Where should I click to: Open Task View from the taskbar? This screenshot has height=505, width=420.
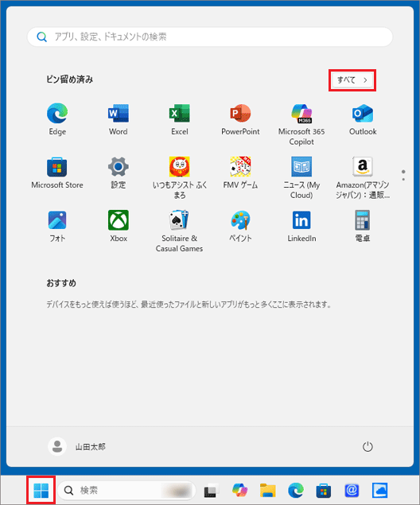(x=211, y=491)
